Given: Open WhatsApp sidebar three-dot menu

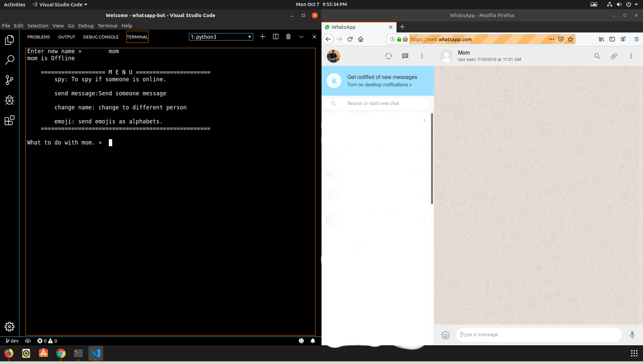Looking at the screenshot, I should (422, 56).
